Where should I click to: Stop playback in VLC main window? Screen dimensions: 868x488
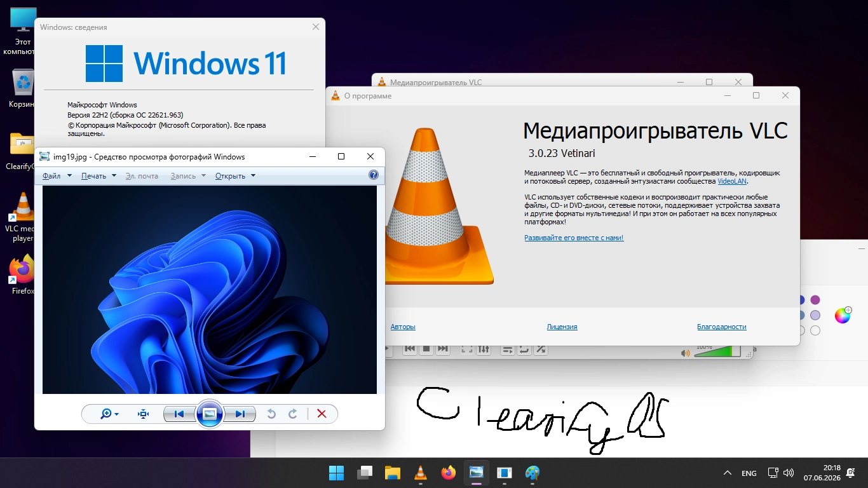[x=426, y=349]
